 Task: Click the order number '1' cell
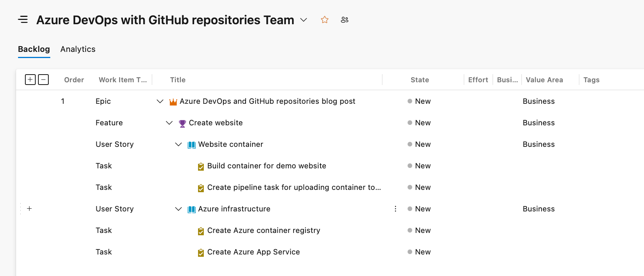tap(63, 101)
